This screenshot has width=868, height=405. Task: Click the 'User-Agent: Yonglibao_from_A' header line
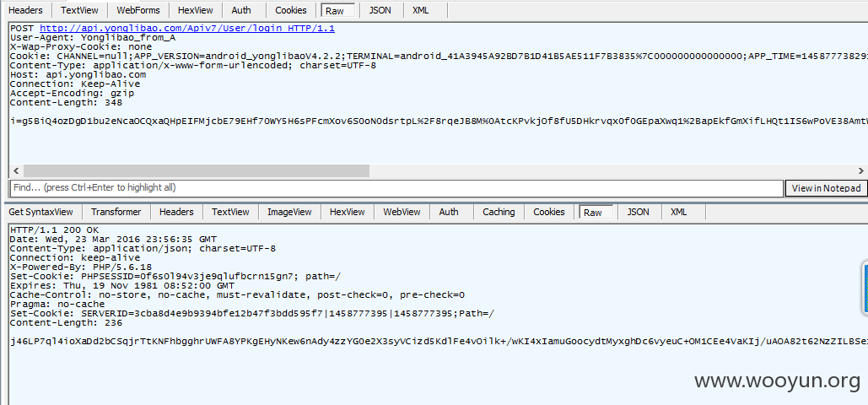(x=93, y=38)
